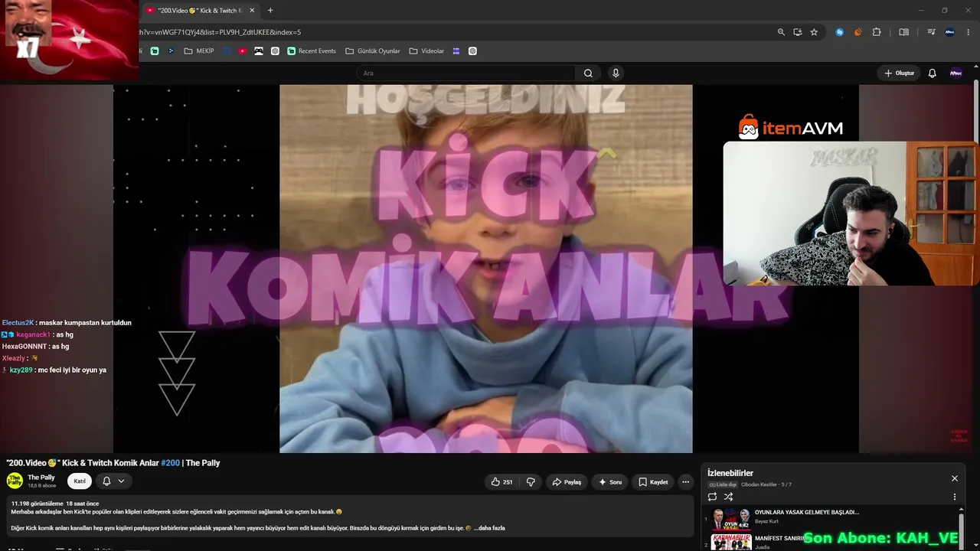Click the Katıl join button
Screen dimensions: 980x551
[80, 481]
